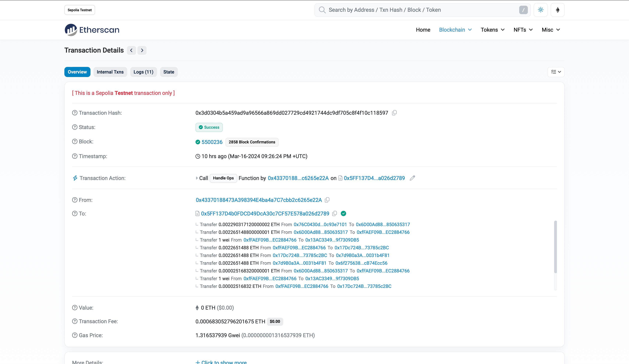The height and width of the screenshot is (364, 629).
Task: Click the list view options expander
Action: point(557,72)
